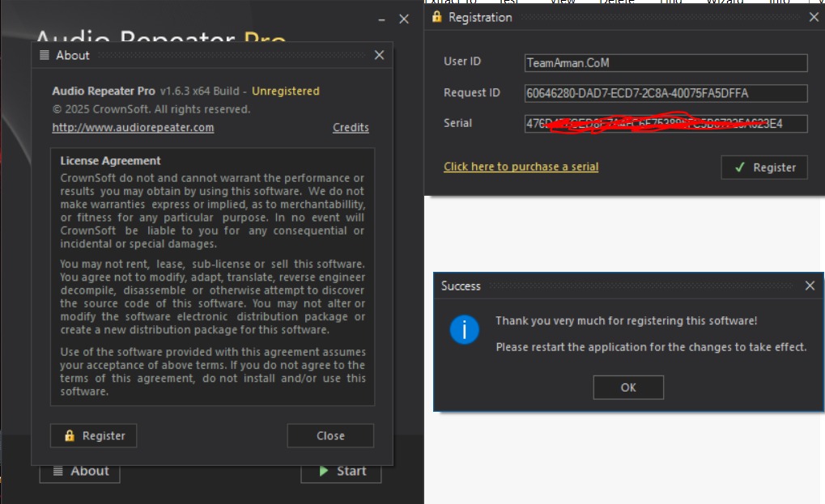Click the Request ID field
825x504 pixels.
point(666,94)
